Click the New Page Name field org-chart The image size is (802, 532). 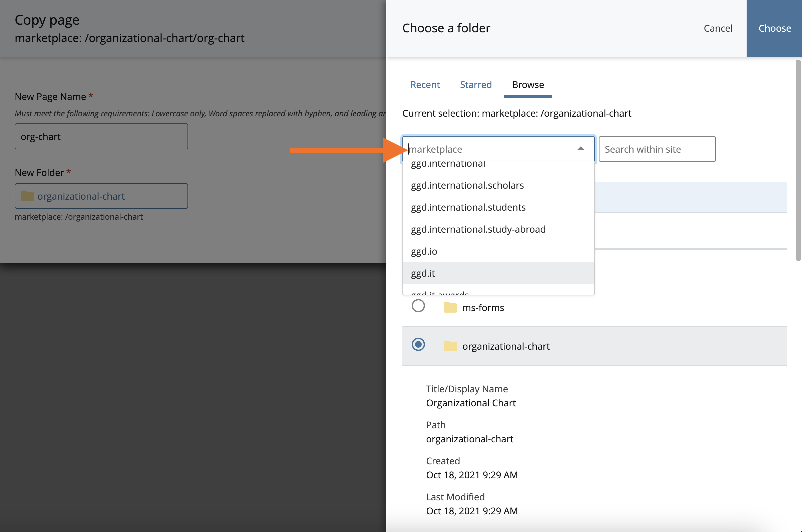[x=101, y=136]
